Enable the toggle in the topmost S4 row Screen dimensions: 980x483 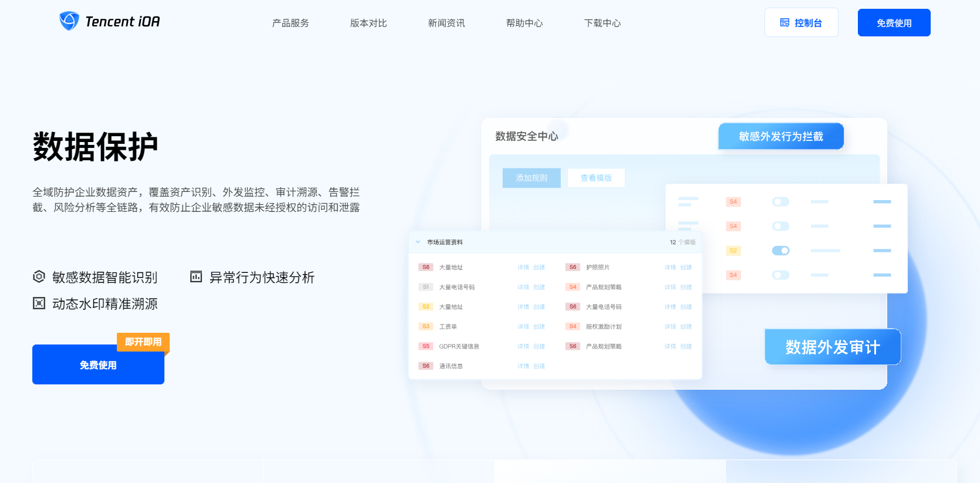click(x=780, y=202)
